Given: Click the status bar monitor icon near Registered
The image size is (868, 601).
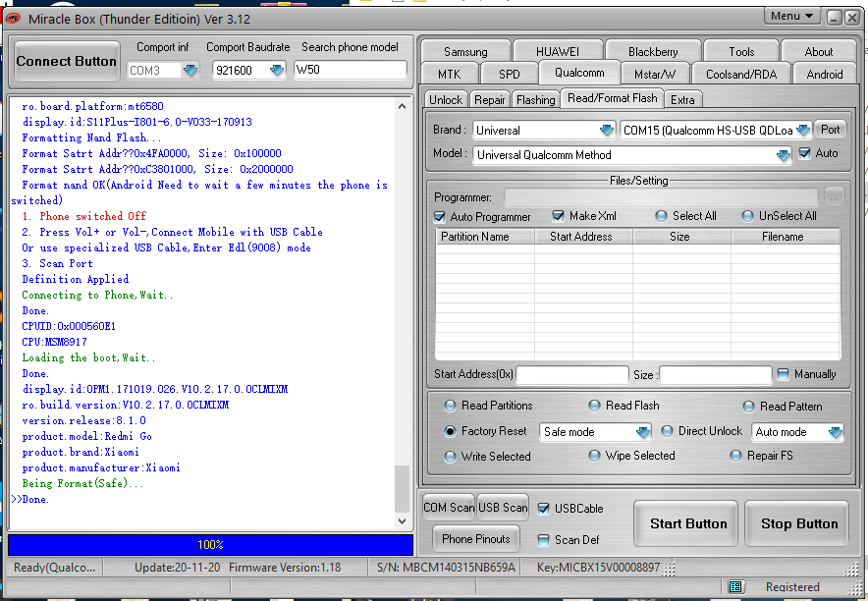Looking at the screenshot, I should coord(735,586).
